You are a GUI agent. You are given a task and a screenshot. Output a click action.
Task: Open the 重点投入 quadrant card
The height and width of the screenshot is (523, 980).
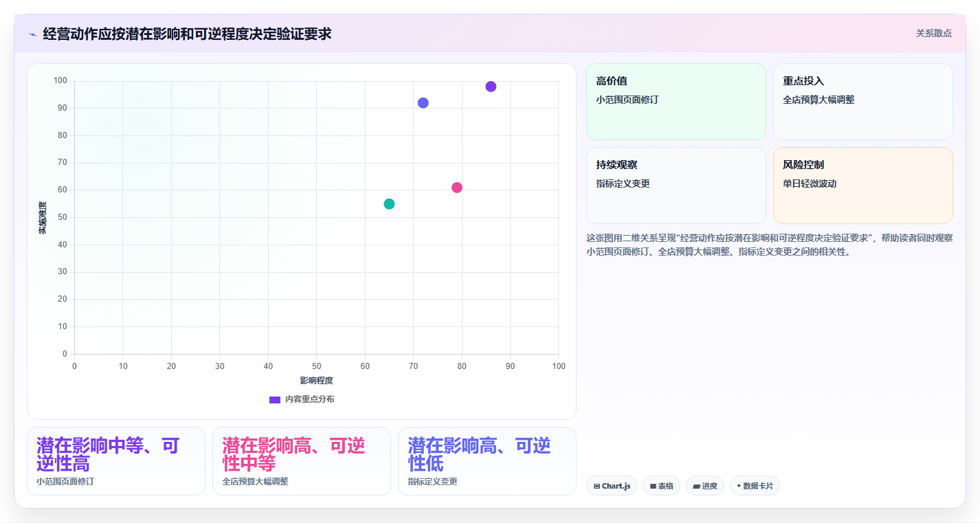[x=863, y=102]
